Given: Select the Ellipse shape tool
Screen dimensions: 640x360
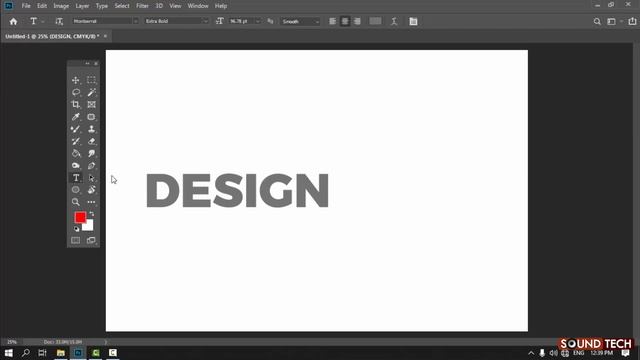Looking at the screenshot, I should tap(76, 190).
